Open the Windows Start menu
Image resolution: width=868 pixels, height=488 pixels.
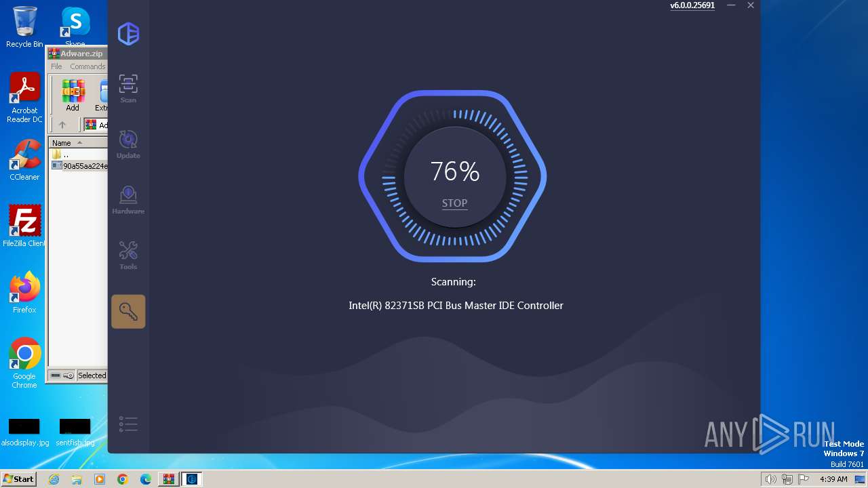click(18, 479)
